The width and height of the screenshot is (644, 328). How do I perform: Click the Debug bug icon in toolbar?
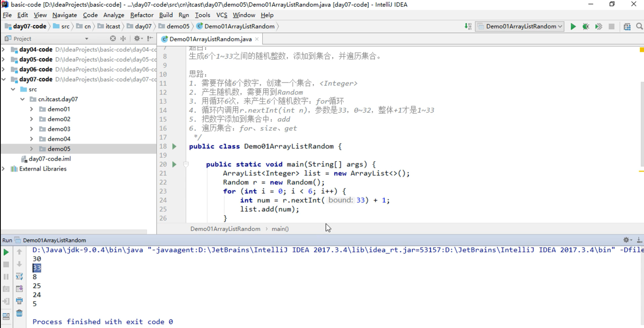click(x=585, y=26)
